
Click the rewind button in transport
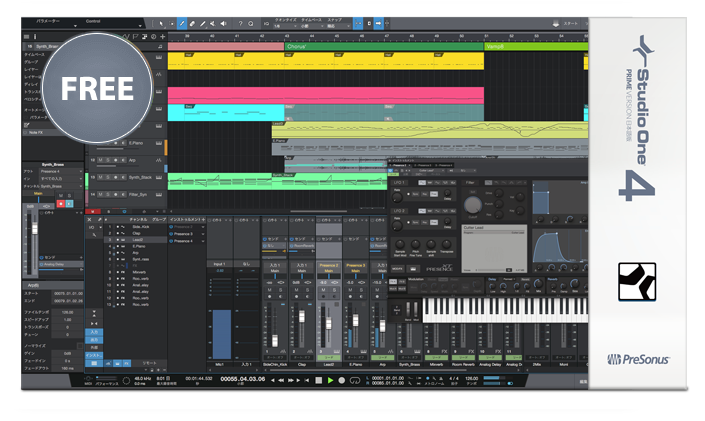281,381
